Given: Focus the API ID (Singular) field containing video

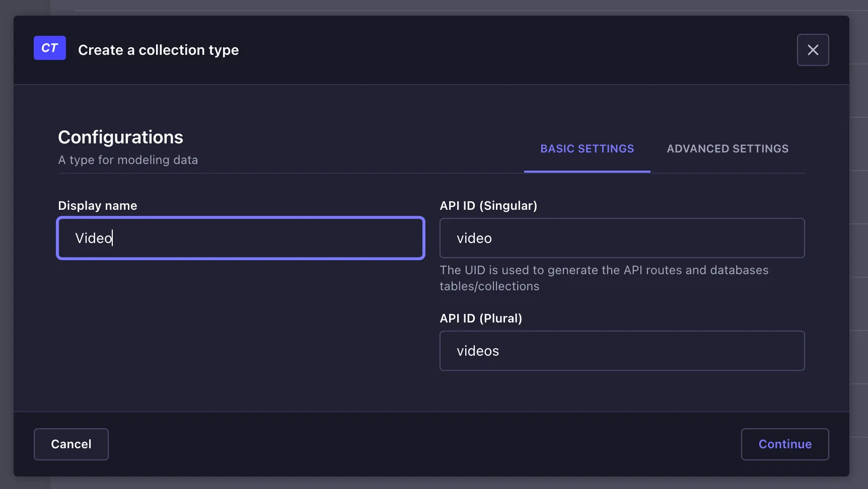Looking at the screenshot, I should coord(622,238).
